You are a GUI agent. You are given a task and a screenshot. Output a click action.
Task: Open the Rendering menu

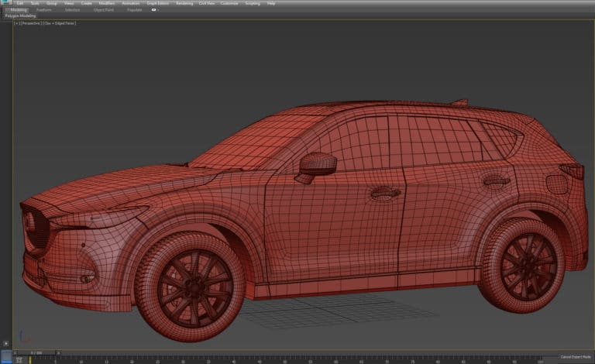[x=184, y=3]
